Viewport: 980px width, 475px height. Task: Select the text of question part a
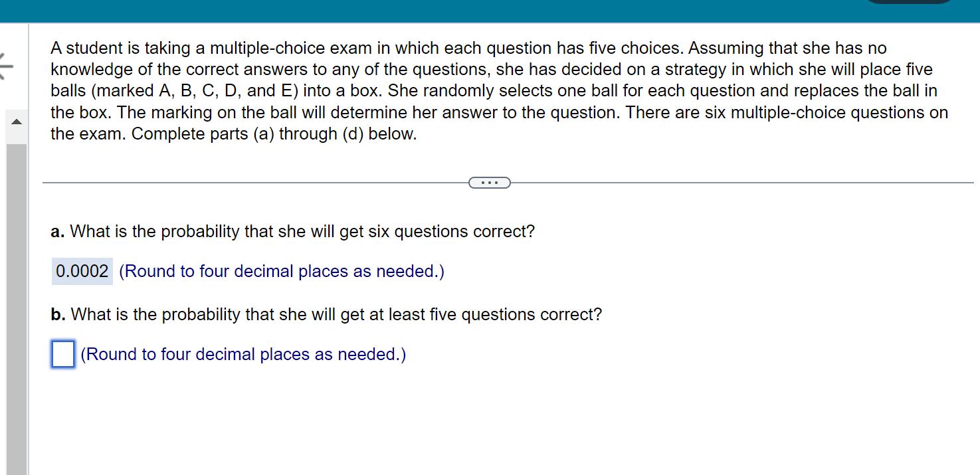[292, 231]
